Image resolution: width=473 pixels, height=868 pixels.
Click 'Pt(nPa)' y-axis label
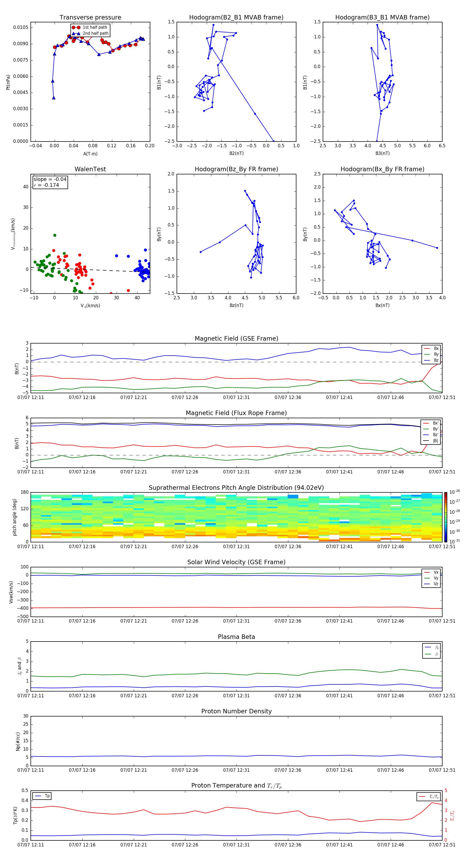tap(8, 82)
